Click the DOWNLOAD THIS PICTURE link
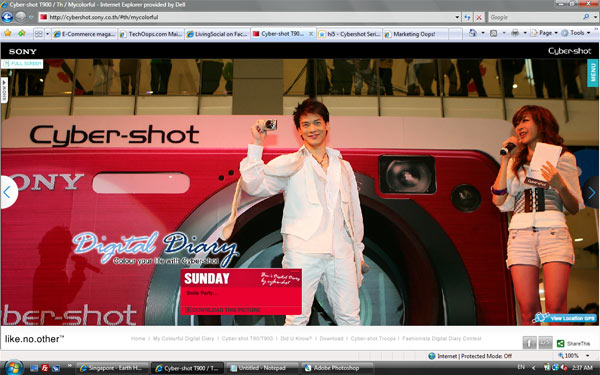Viewport: 600px width, 375px height. 223,310
